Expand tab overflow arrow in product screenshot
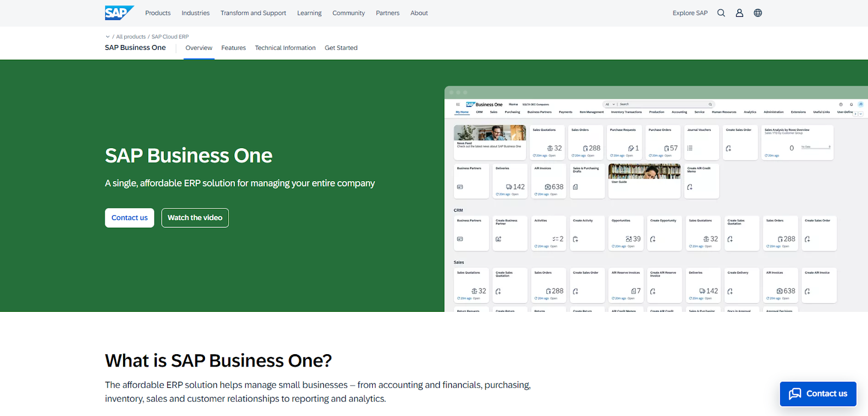This screenshot has height=416, width=868. [861, 114]
